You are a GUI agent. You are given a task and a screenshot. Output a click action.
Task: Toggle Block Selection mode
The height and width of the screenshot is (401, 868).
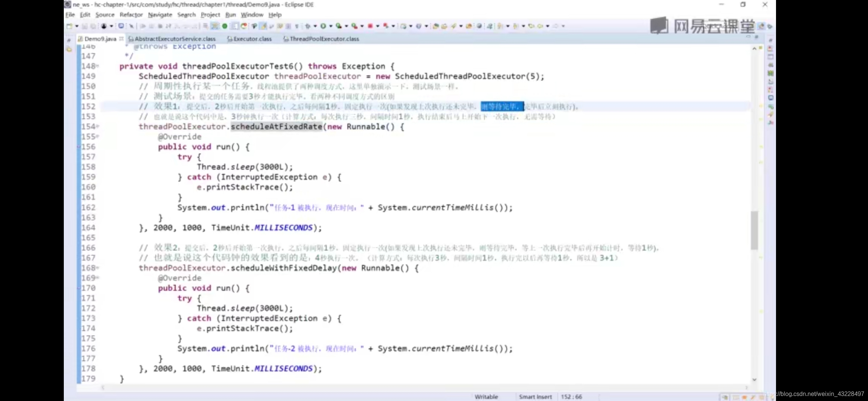point(288,26)
